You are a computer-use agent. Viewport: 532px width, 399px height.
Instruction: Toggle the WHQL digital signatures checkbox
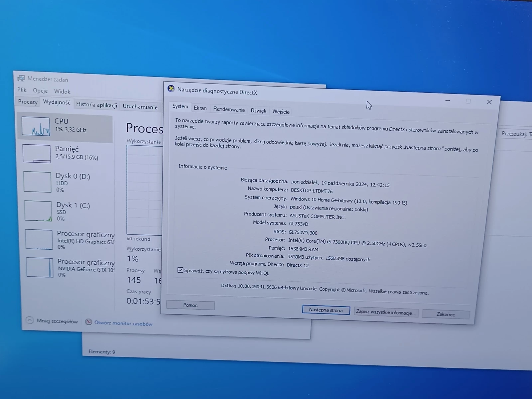[x=180, y=270]
